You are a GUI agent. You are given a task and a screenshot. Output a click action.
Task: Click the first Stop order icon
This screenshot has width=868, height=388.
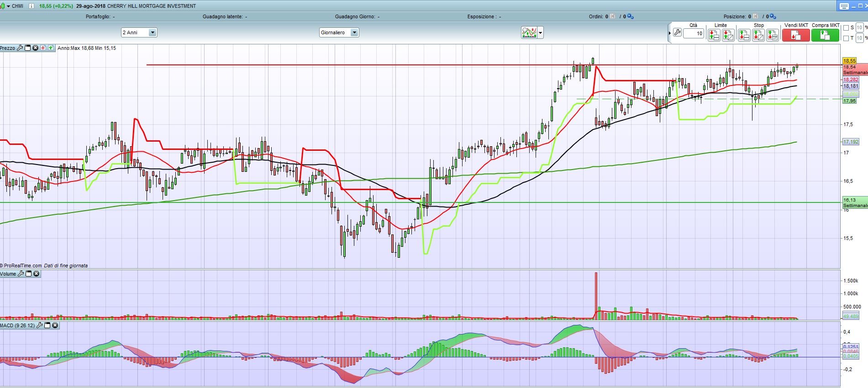tap(744, 35)
